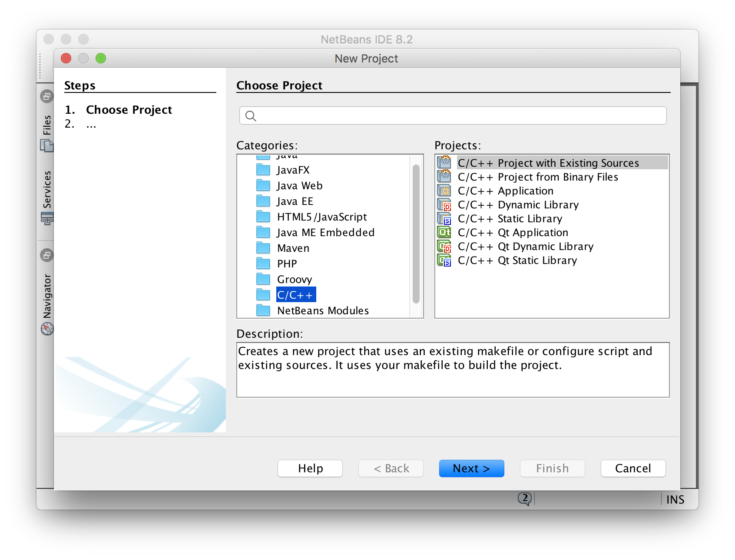Click the Groovy folder icon
This screenshot has width=735, height=560.
pyautogui.click(x=263, y=279)
